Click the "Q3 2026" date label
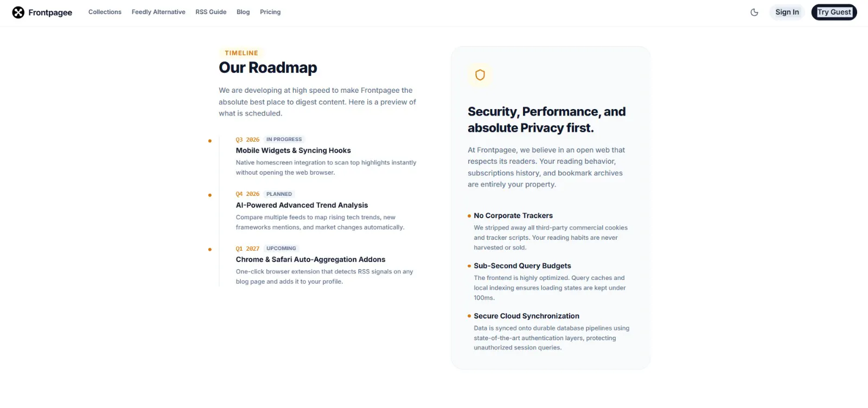Viewport: 868px width, 408px height. 247,139
